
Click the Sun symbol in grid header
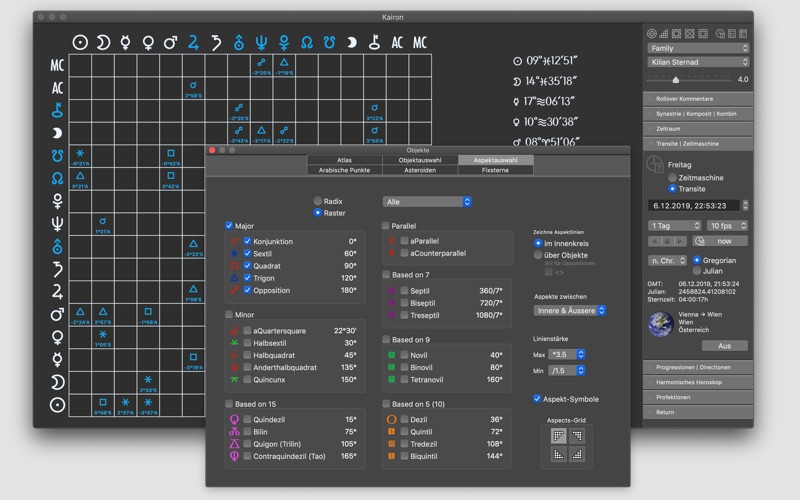click(x=80, y=42)
